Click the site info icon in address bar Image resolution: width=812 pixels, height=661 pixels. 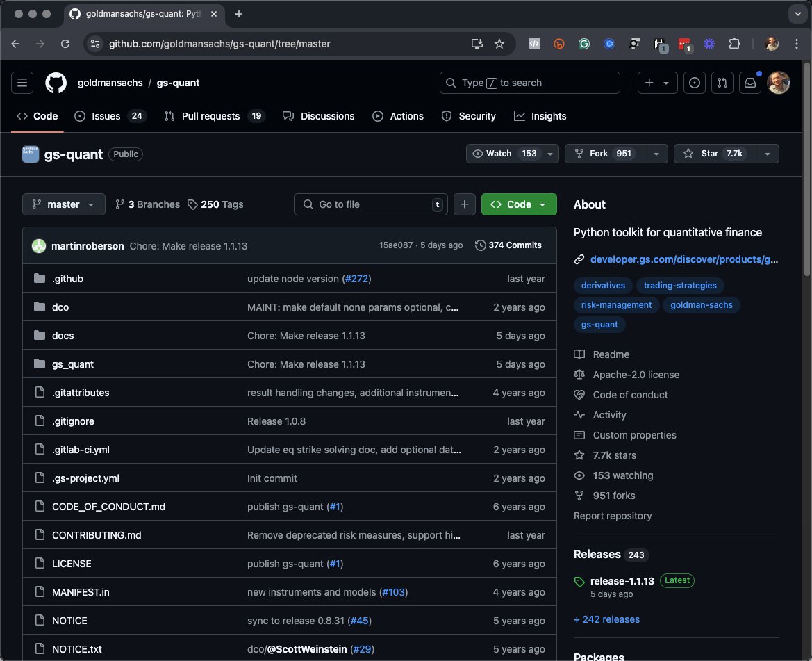95,44
